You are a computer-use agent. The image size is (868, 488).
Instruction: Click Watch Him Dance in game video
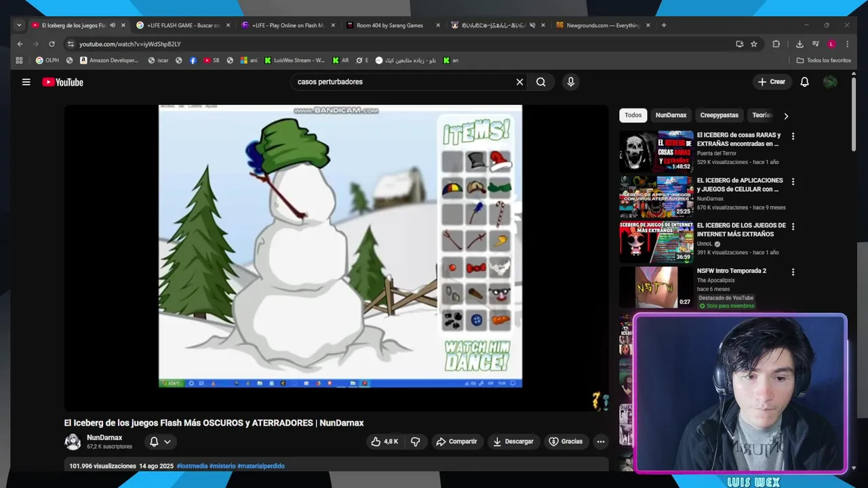pos(477,355)
